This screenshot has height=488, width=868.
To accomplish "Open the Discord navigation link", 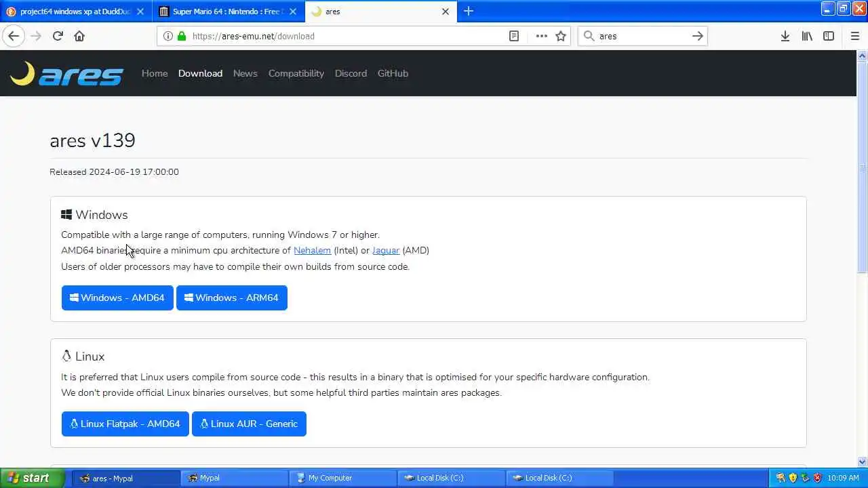I will (x=351, y=73).
